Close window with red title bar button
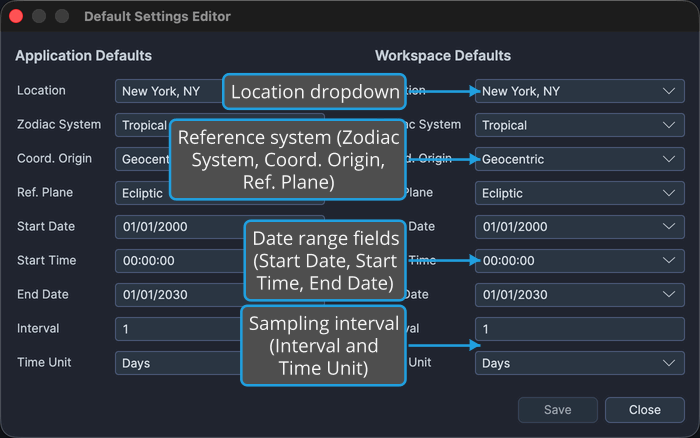This screenshot has height=438, width=700. (x=16, y=17)
